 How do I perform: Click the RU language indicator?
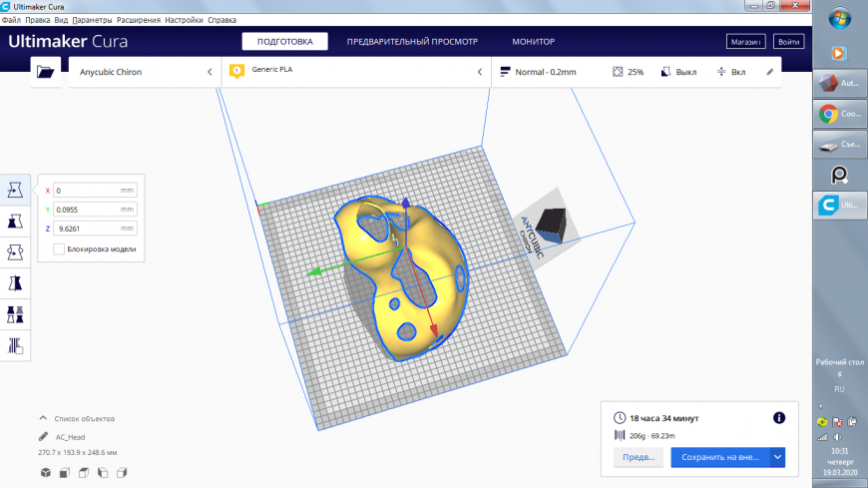(839, 389)
